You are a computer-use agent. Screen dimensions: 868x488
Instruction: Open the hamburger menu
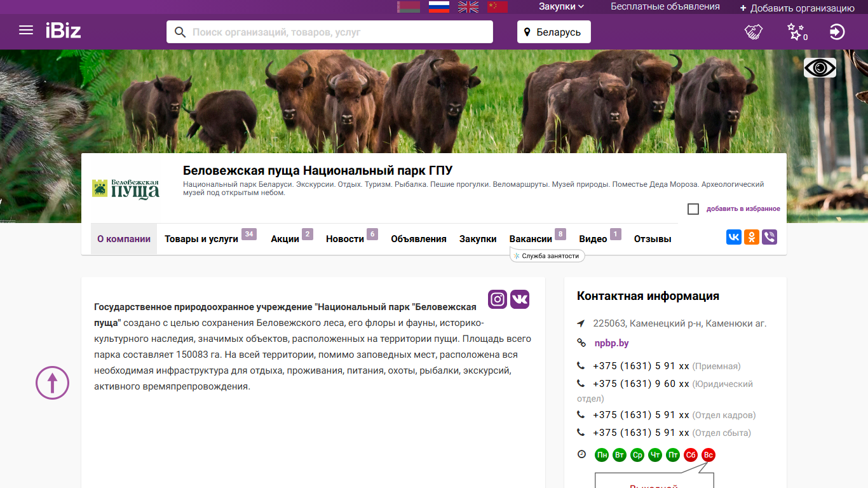tap(26, 30)
